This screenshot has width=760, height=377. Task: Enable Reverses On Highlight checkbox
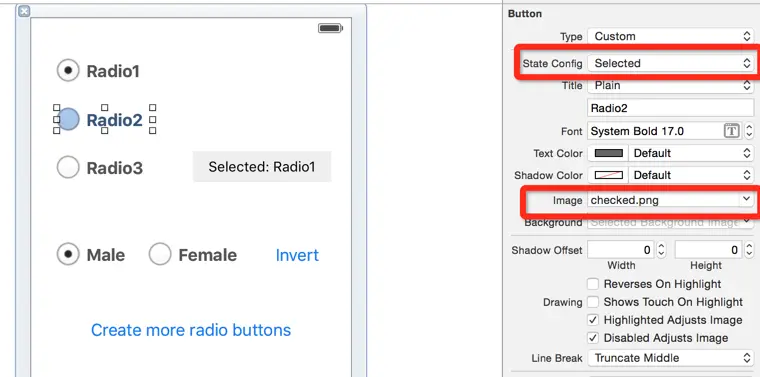click(x=593, y=284)
